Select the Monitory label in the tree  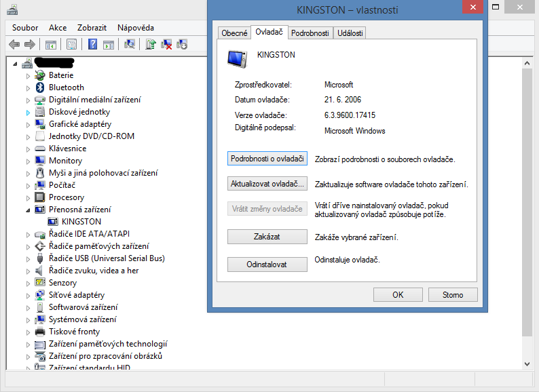click(66, 161)
